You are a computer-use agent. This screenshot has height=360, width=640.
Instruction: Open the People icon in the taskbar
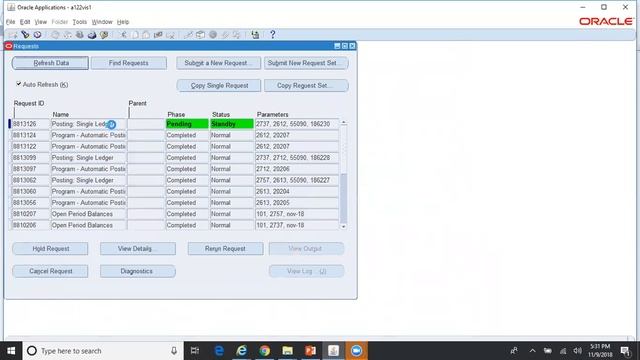click(x=514, y=351)
